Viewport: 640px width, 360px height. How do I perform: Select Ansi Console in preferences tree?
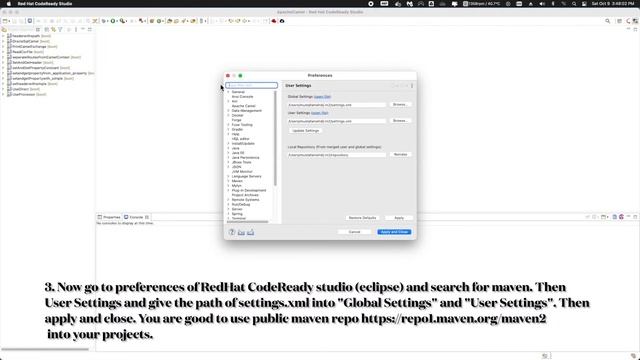[x=242, y=97]
